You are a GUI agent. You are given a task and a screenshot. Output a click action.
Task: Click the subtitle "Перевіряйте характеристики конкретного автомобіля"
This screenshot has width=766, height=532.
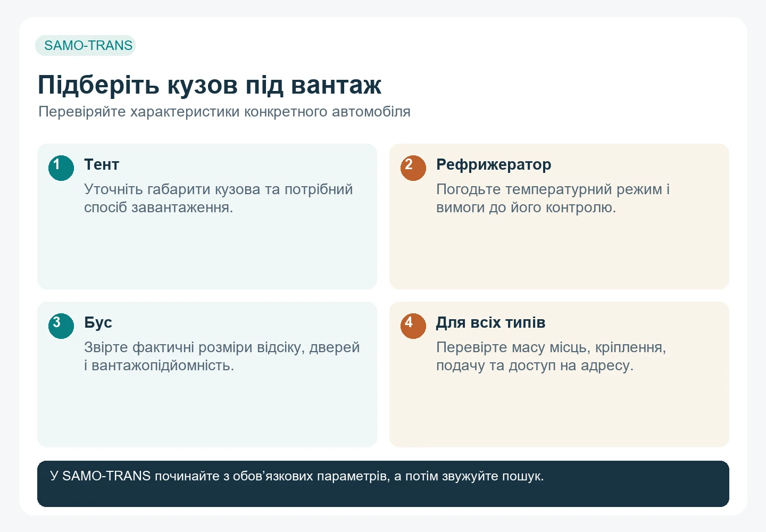click(x=224, y=112)
